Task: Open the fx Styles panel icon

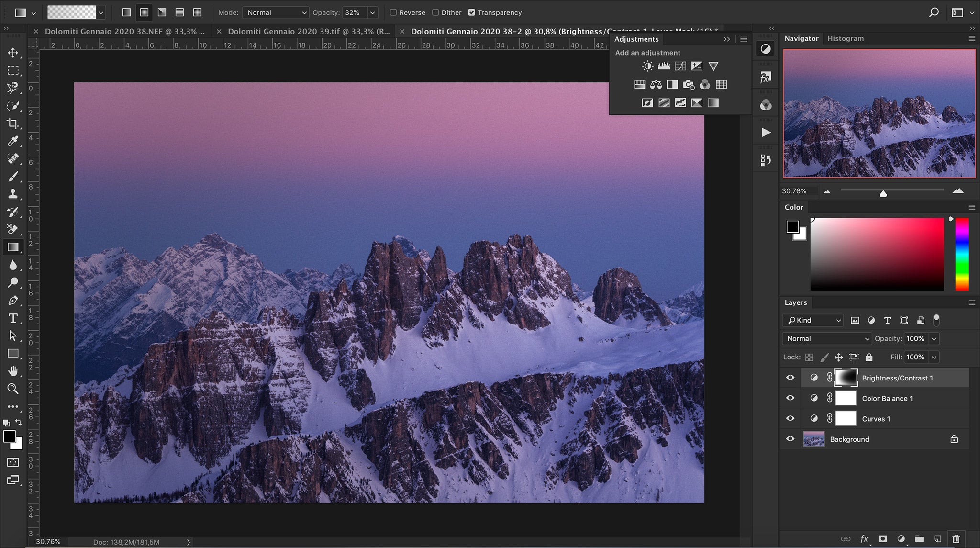Action: (x=765, y=76)
